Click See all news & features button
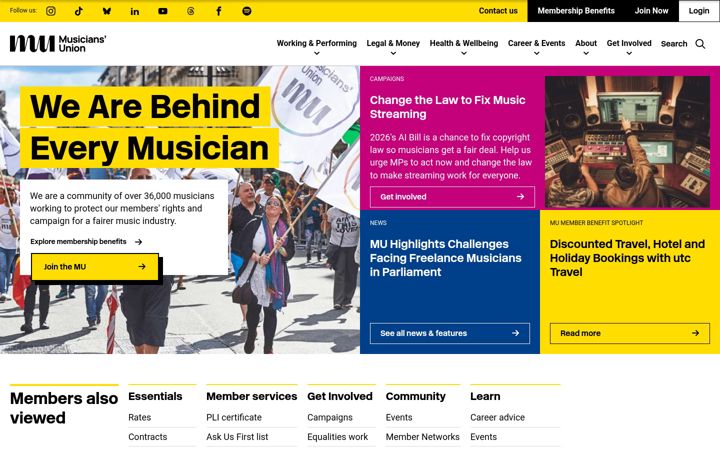The image size is (720, 450). coord(450,333)
